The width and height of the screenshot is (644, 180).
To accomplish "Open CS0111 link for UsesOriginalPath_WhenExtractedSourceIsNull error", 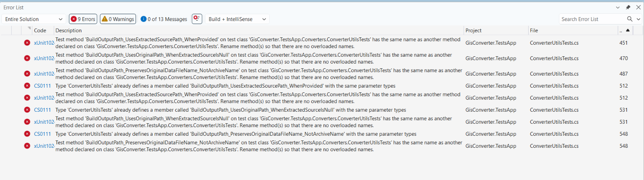I will (42, 110).
